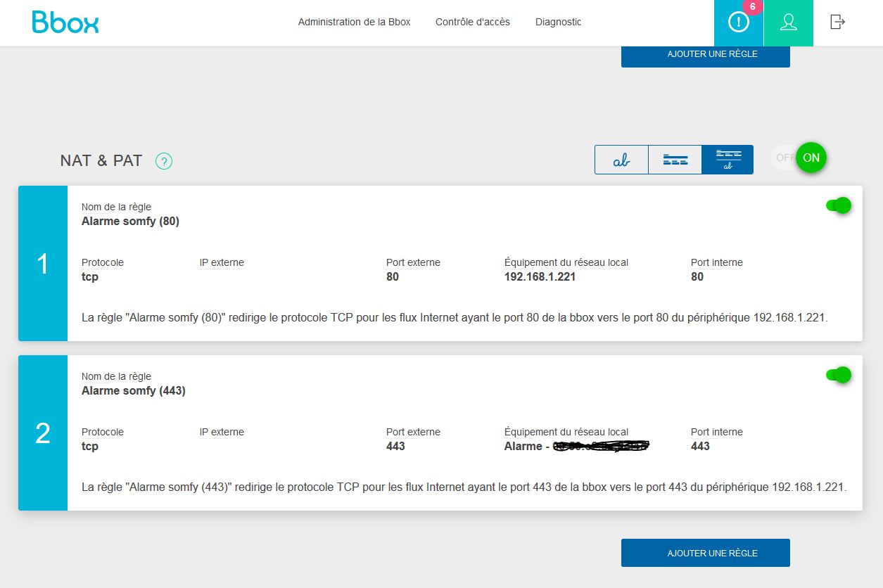Switch to text-only view mode icon

621,160
